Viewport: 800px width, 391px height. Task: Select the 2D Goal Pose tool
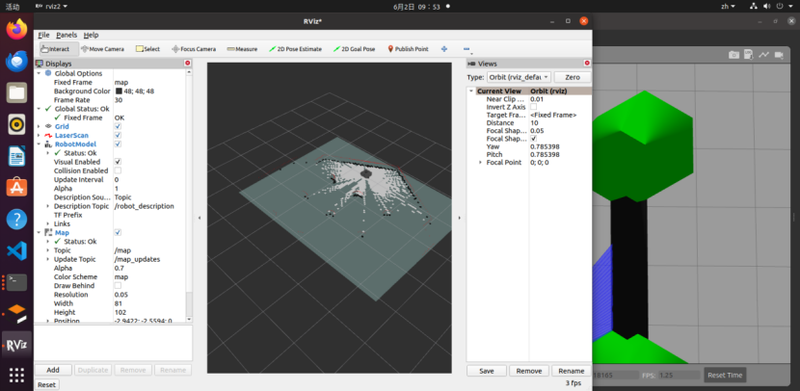coord(354,49)
